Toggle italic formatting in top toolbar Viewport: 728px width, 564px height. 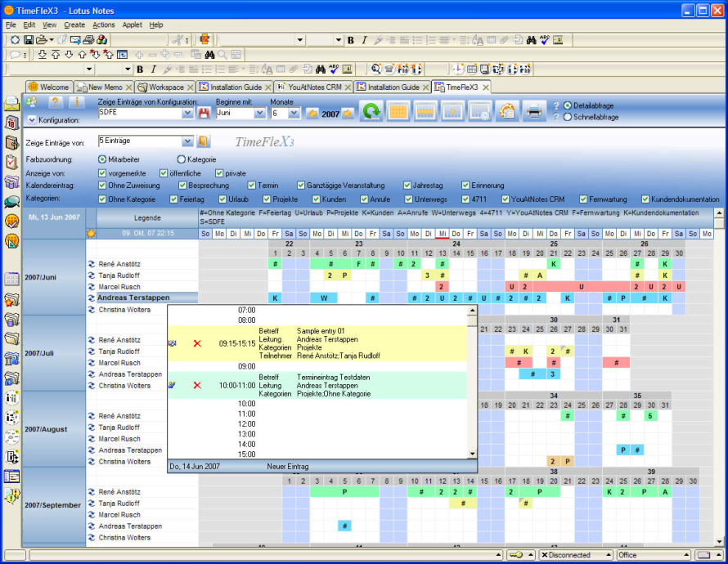point(365,40)
